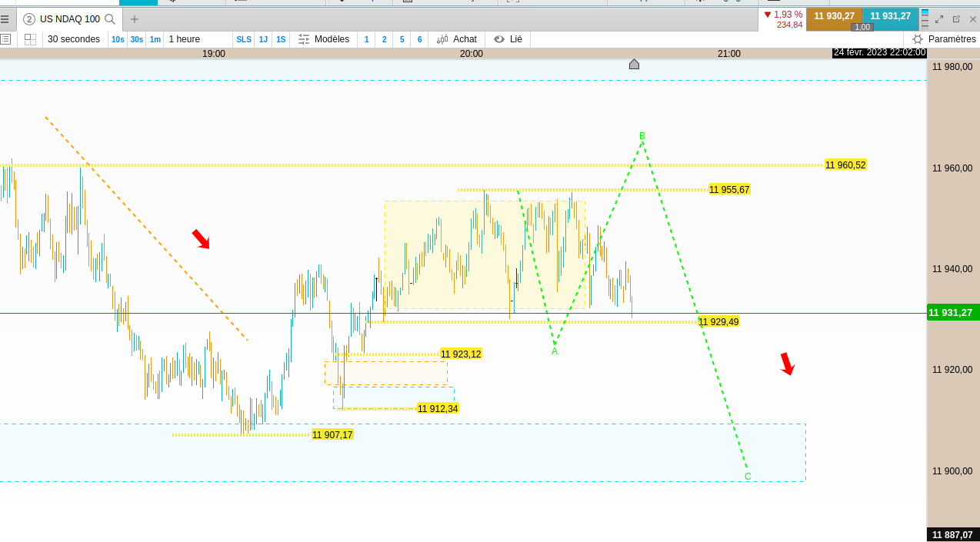Open the 1 heure history period selector
980x542 pixels.
point(185,39)
